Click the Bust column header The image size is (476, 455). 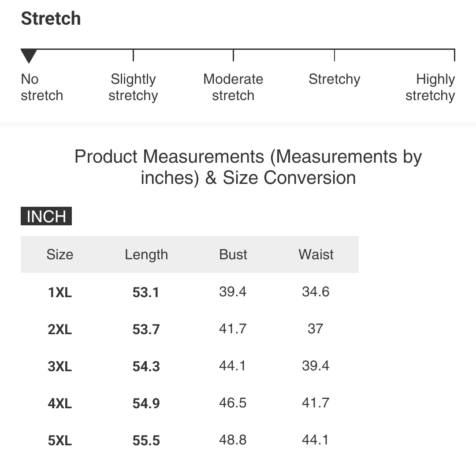coord(233,254)
